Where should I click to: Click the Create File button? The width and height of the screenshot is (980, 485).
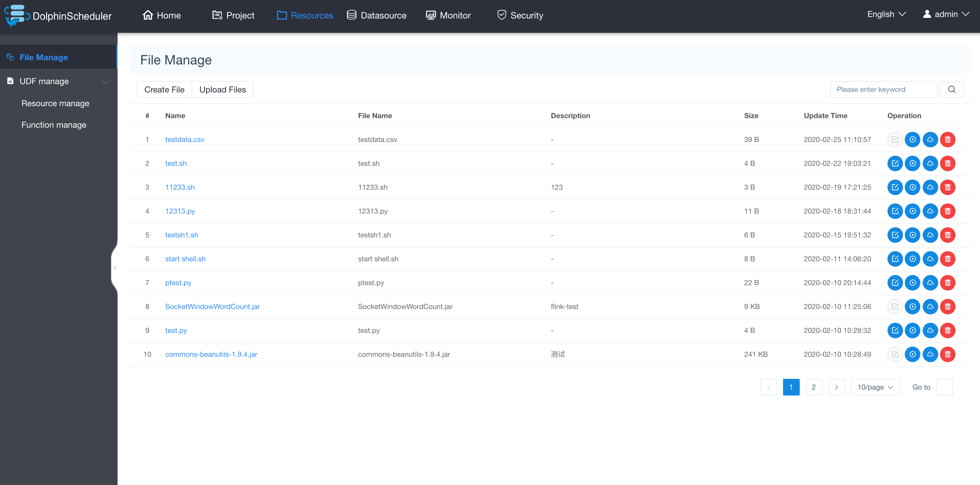click(164, 89)
